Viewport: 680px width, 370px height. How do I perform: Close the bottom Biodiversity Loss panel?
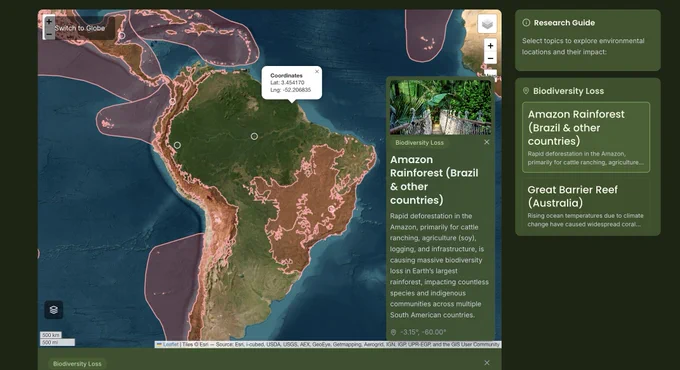click(x=487, y=363)
